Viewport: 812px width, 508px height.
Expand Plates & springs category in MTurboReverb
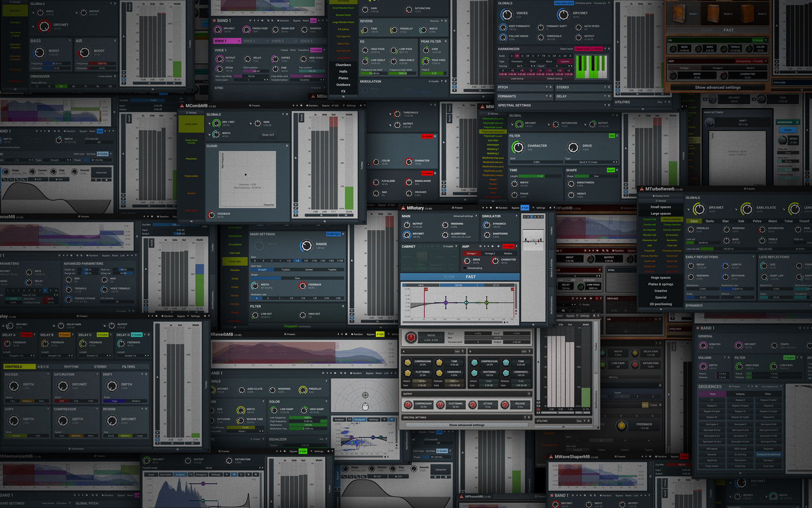pyautogui.click(x=660, y=284)
